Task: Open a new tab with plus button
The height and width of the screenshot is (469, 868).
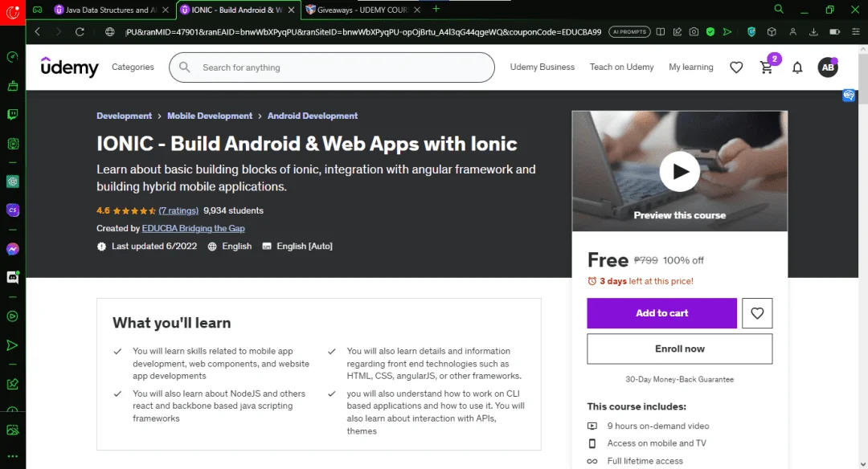Action: tap(436, 9)
